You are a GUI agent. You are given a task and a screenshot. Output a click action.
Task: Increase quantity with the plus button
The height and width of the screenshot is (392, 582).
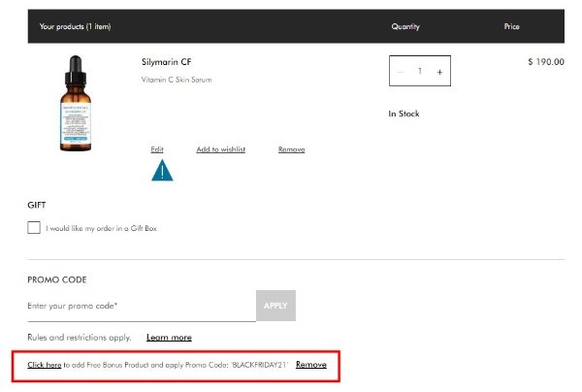pyautogui.click(x=439, y=72)
